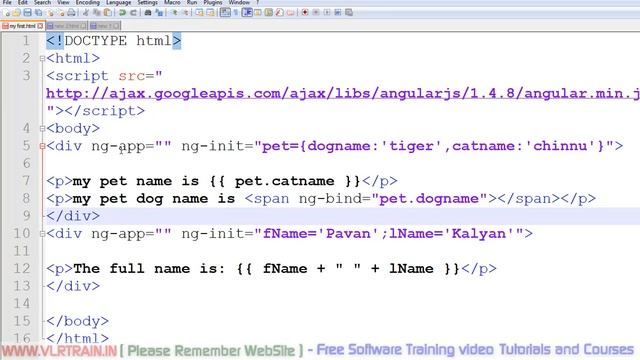Click the icon right of Function List

(290, 13)
